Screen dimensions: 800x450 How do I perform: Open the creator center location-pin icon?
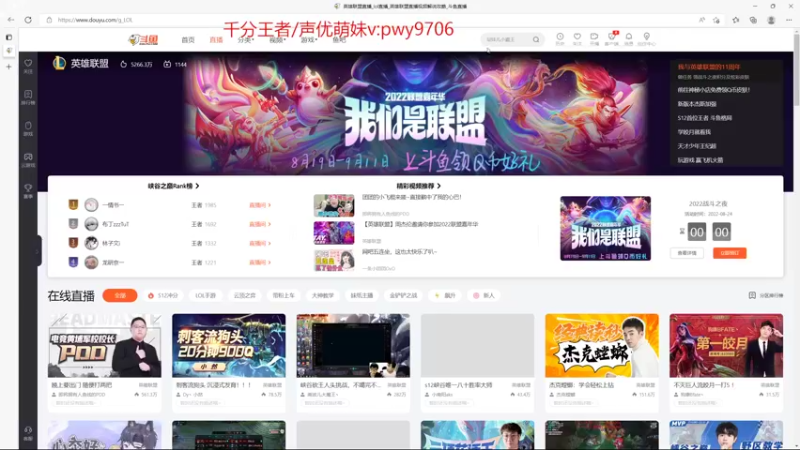pyautogui.click(x=646, y=37)
